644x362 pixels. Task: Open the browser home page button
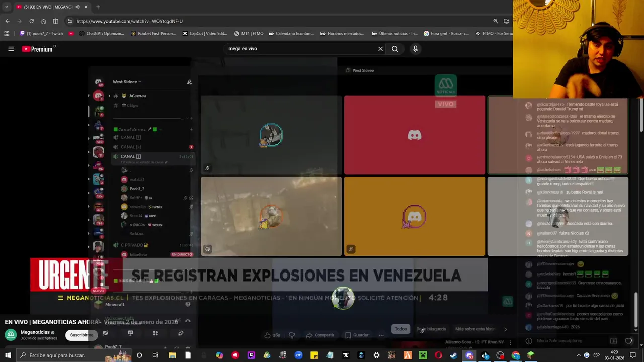pos(43,21)
